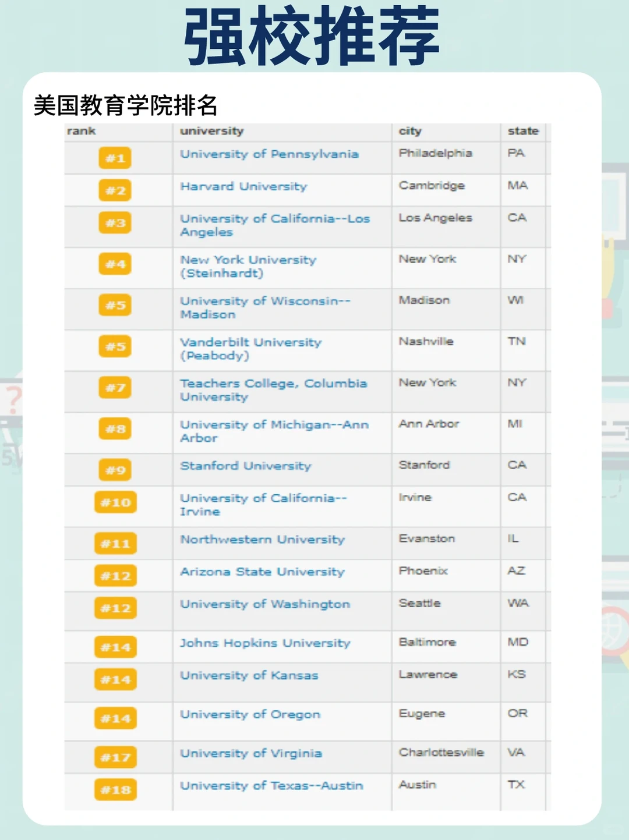Screen dimensions: 629x840
Task: Open Arizona State University link
Action: pyautogui.click(x=263, y=572)
